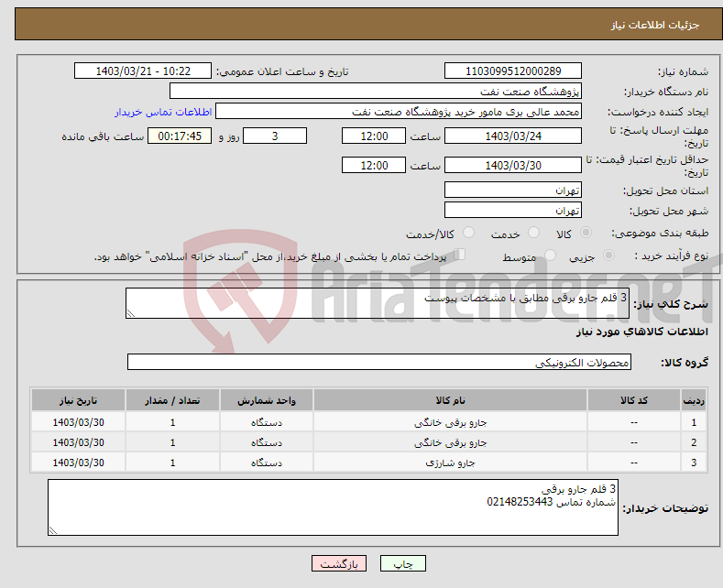The width and height of the screenshot is (723, 588).
Task: Click the resize handle of the description textarea
Action: [x=130, y=313]
